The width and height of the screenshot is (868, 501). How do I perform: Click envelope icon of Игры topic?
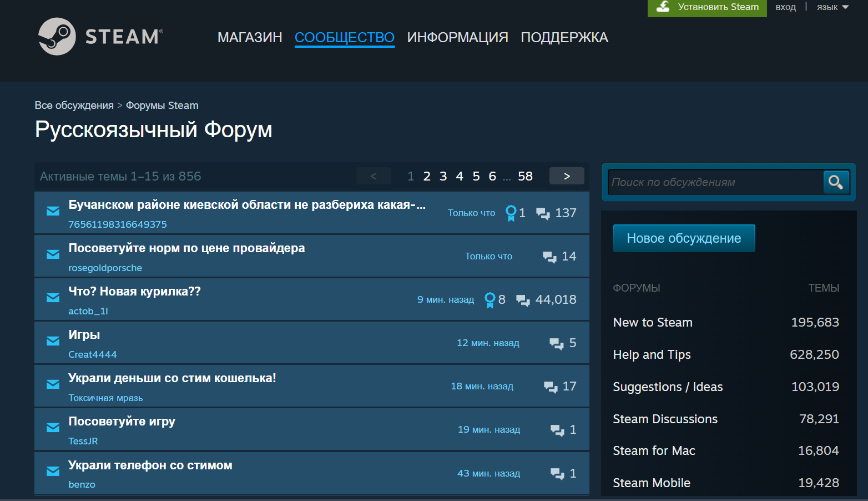point(53,341)
